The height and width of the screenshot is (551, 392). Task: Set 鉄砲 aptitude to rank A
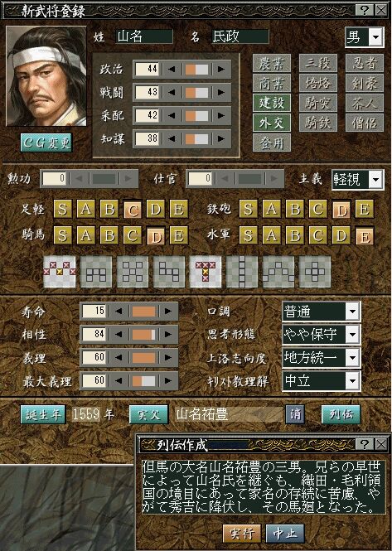[271, 209]
